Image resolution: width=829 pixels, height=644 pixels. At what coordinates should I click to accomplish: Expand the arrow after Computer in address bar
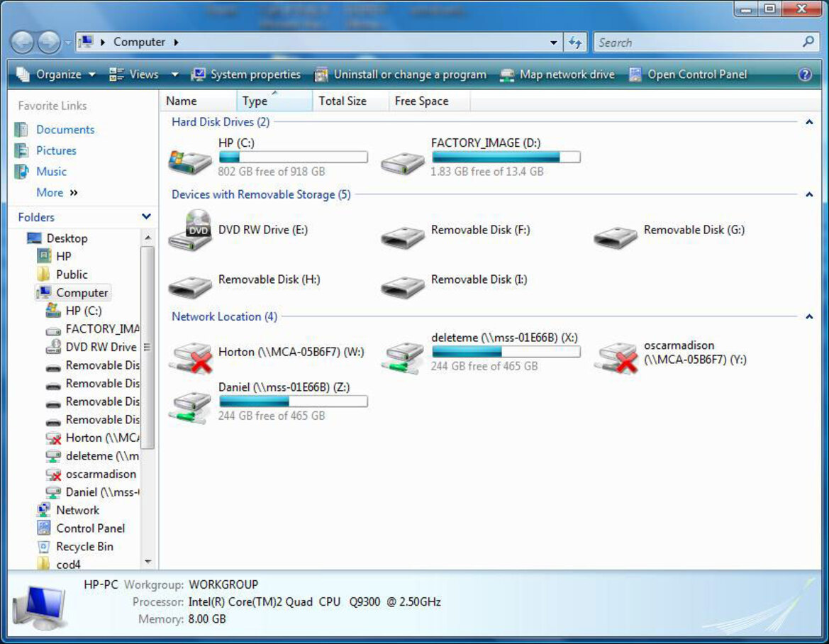(176, 43)
